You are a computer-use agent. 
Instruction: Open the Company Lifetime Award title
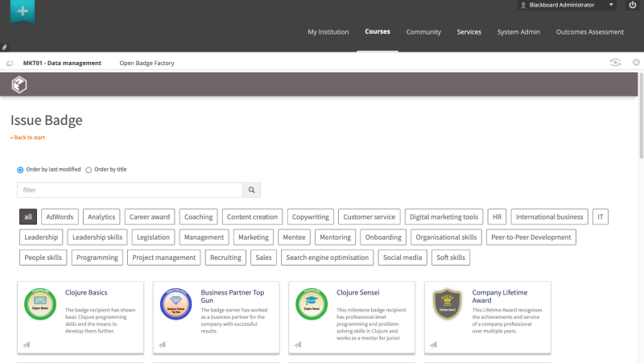[x=500, y=296]
